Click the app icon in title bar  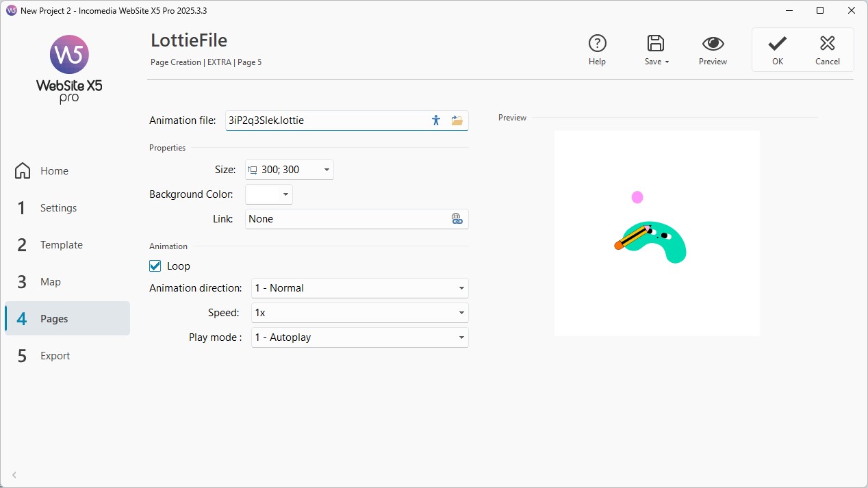coord(11,11)
